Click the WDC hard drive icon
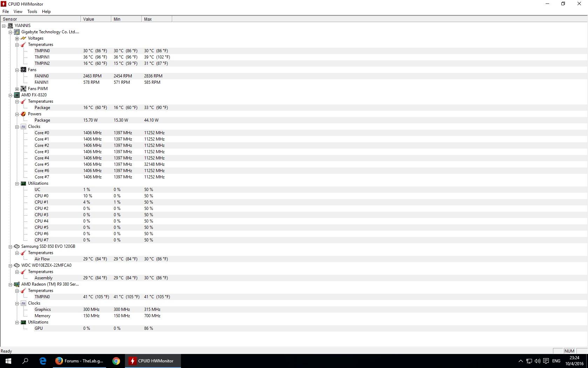This screenshot has width=588, height=368. pyautogui.click(x=17, y=265)
